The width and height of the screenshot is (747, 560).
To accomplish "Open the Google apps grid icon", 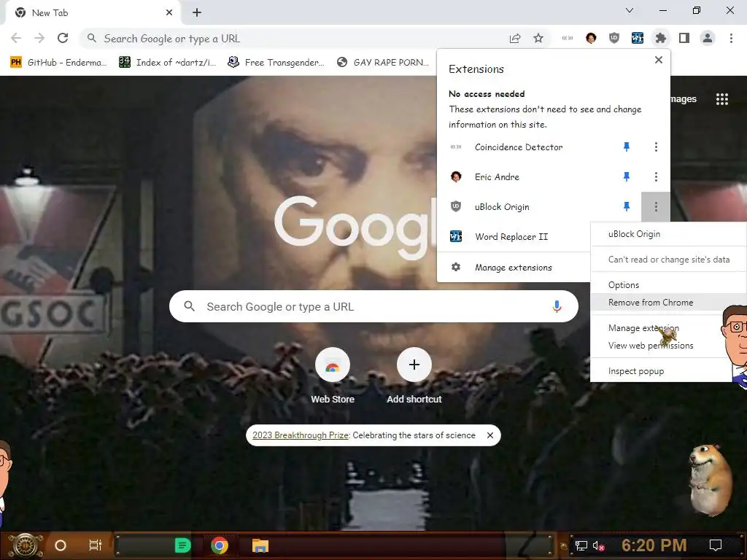I will click(x=722, y=99).
